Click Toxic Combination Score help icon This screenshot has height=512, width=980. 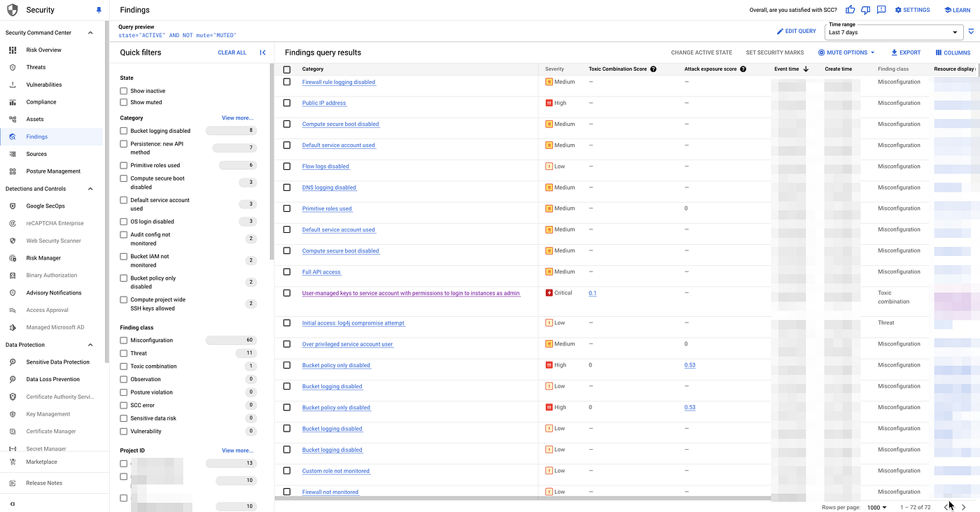click(x=653, y=69)
